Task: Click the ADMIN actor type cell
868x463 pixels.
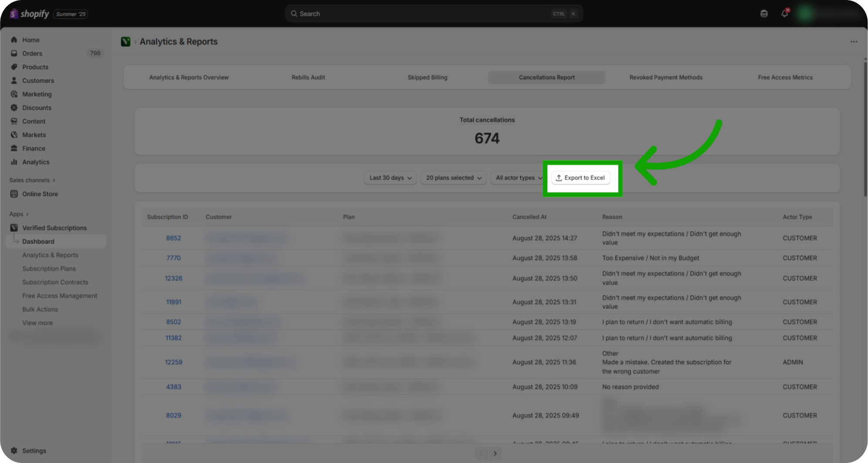Action: (x=793, y=362)
